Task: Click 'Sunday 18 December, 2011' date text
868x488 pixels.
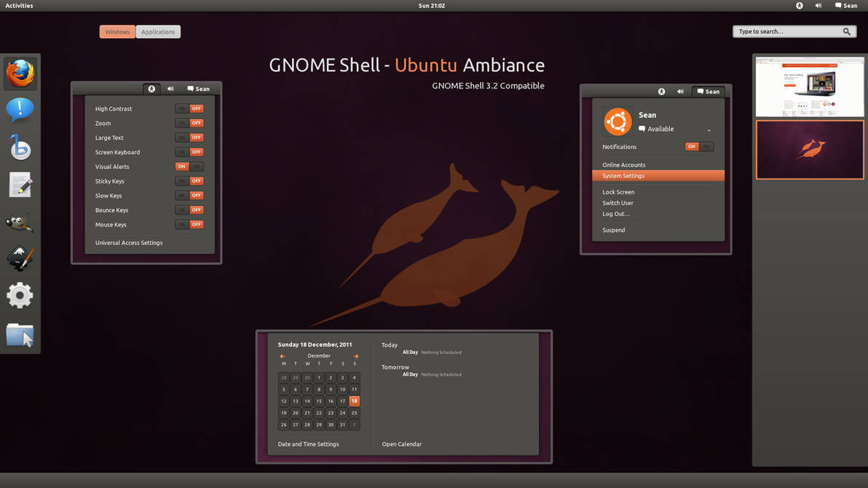Action: pos(315,345)
